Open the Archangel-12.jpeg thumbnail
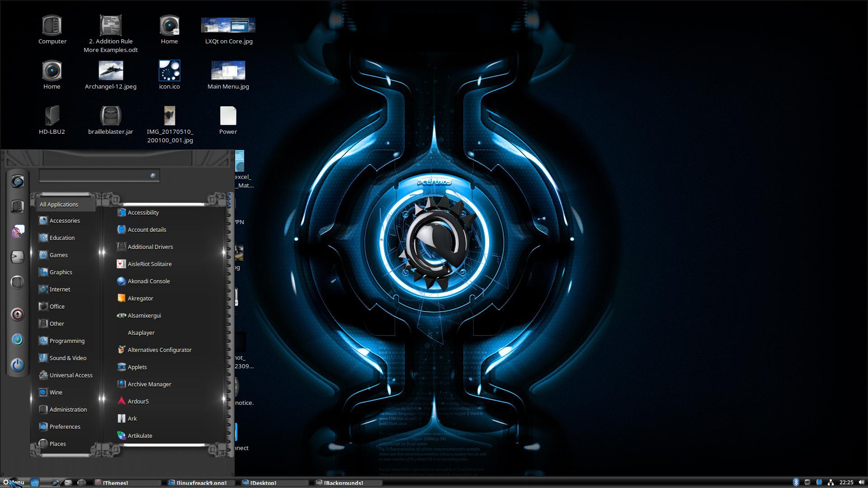 110,71
